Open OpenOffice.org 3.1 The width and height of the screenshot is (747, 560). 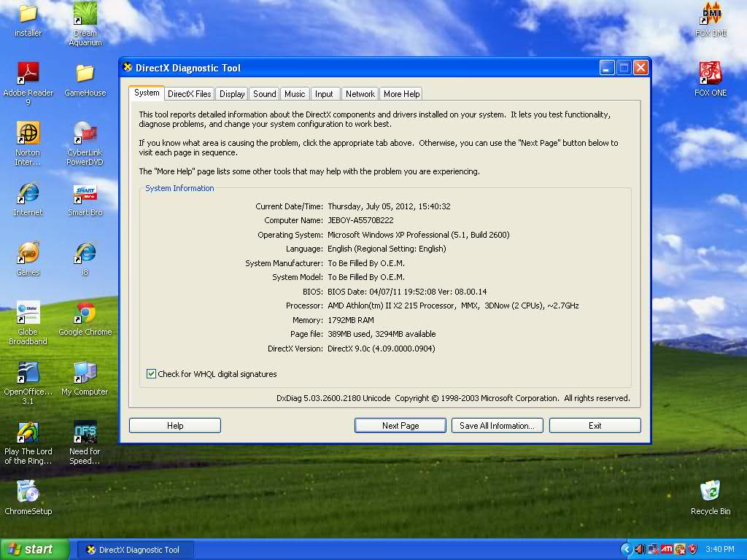(28, 370)
